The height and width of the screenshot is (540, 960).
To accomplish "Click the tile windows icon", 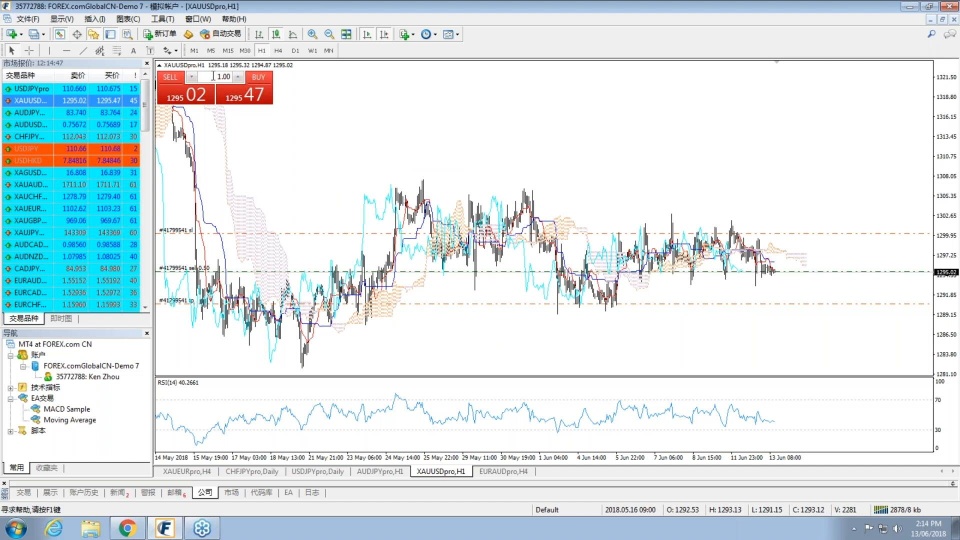I will 346,34.
